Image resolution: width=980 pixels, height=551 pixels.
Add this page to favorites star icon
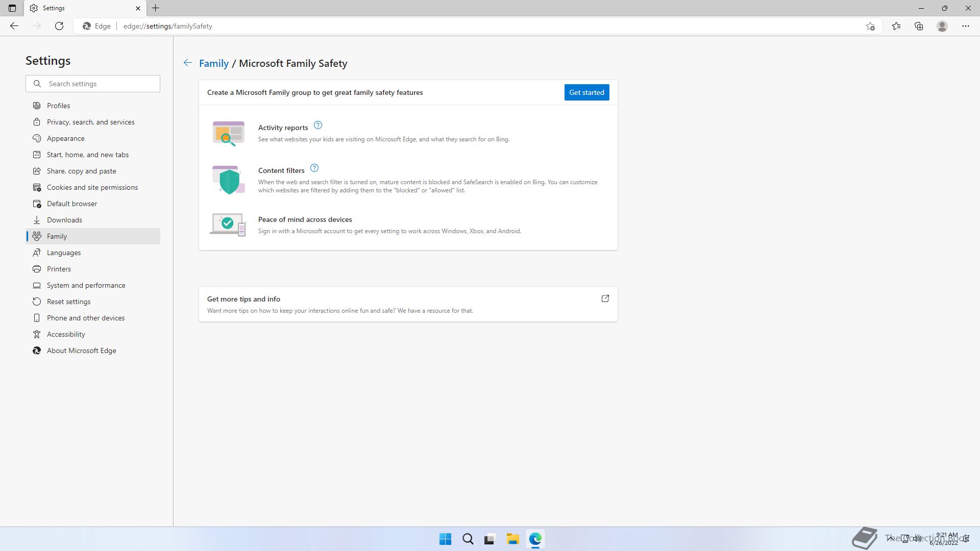[870, 26]
